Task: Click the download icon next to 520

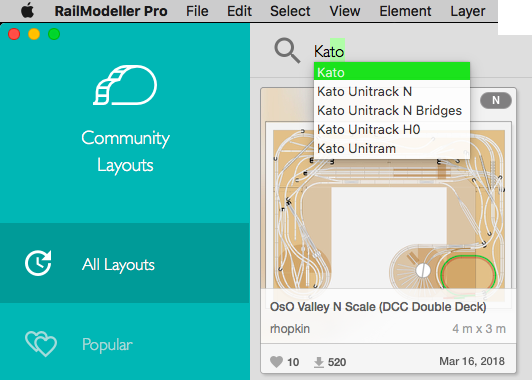Action: click(x=319, y=362)
